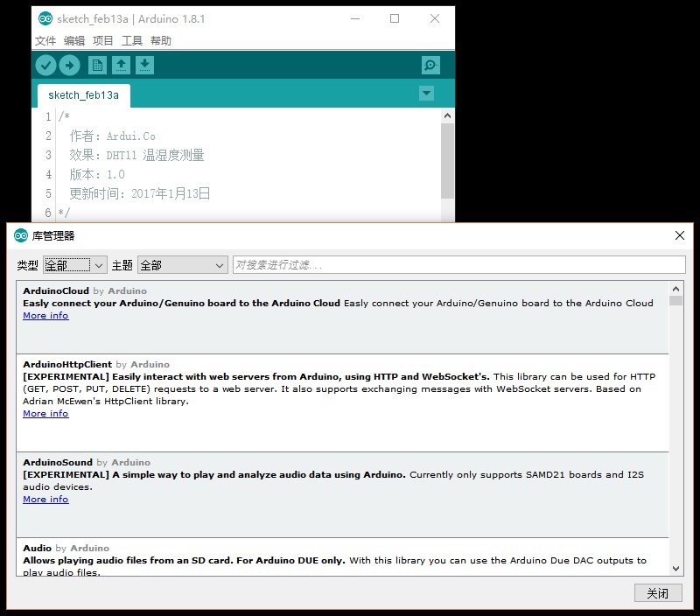
Task: Create a new sketch with the document icon
Action: point(97,66)
